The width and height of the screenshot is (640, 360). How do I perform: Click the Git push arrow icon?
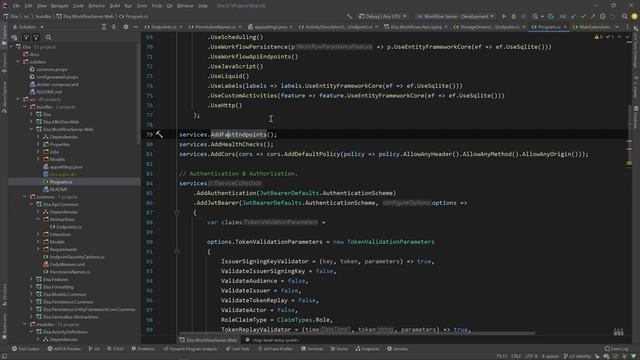coord(593,16)
